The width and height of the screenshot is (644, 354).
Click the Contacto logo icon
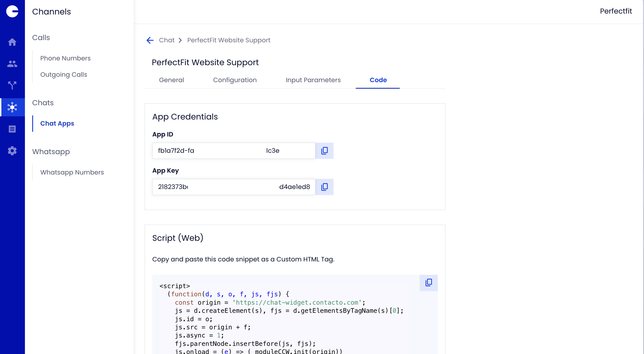coord(12,11)
